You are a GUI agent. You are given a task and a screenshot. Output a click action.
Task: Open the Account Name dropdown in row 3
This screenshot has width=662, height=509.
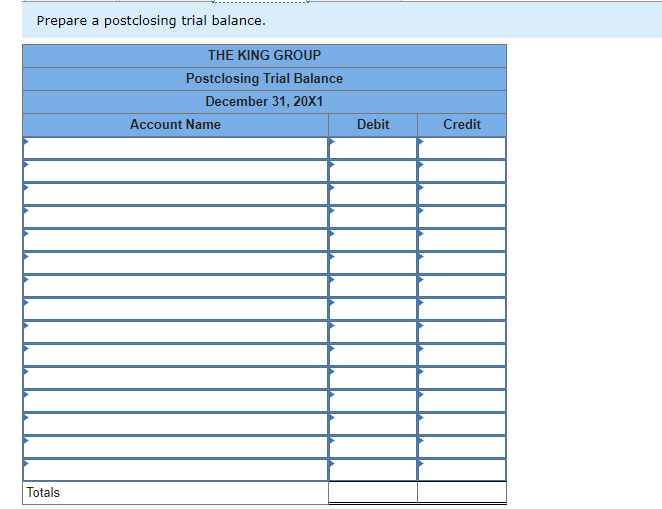click(x=176, y=194)
